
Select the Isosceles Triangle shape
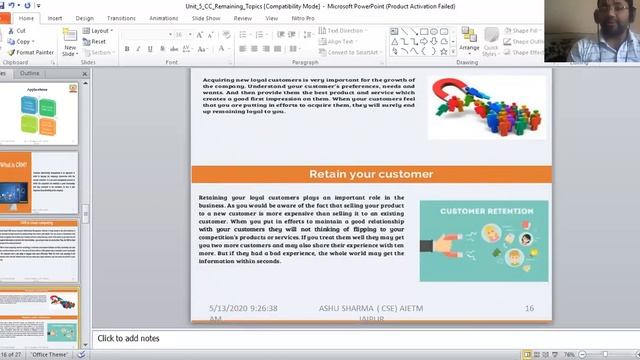(394, 41)
